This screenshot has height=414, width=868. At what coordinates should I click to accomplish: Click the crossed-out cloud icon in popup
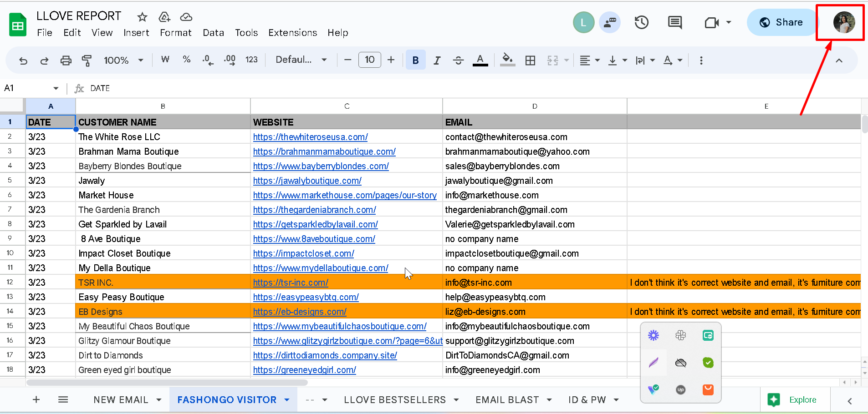[681, 363]
